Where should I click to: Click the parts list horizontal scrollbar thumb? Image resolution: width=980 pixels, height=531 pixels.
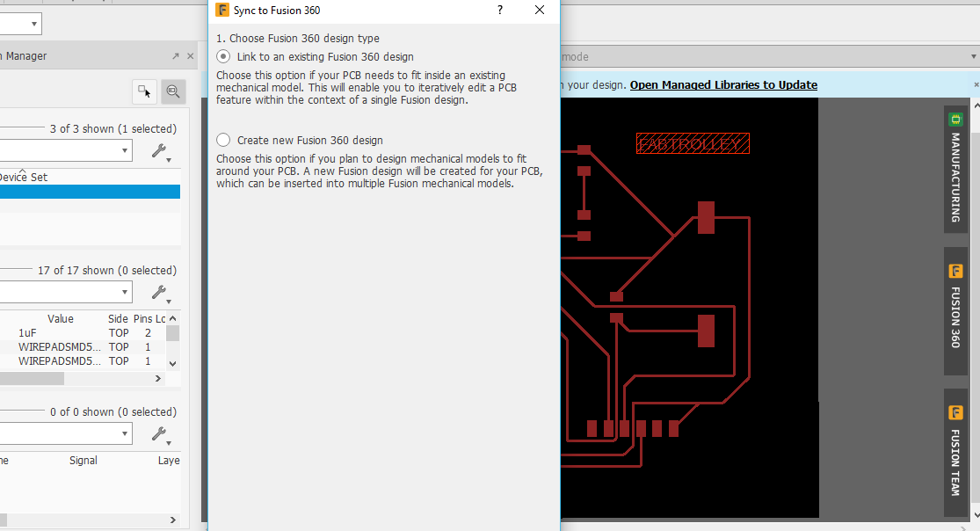(x=32, y=378)
